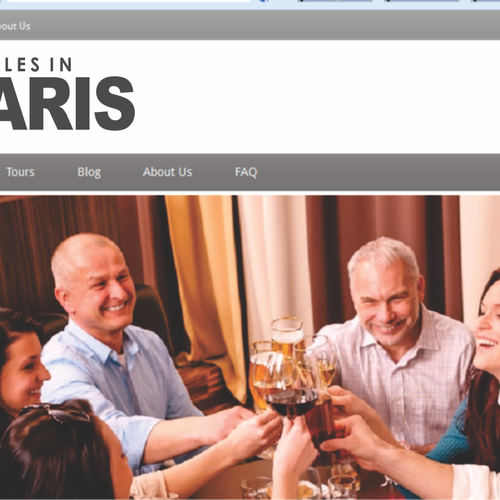Switch to the first browser tab at top right
The height and width of the screenshot is (500, 500).
click(335, 1)
